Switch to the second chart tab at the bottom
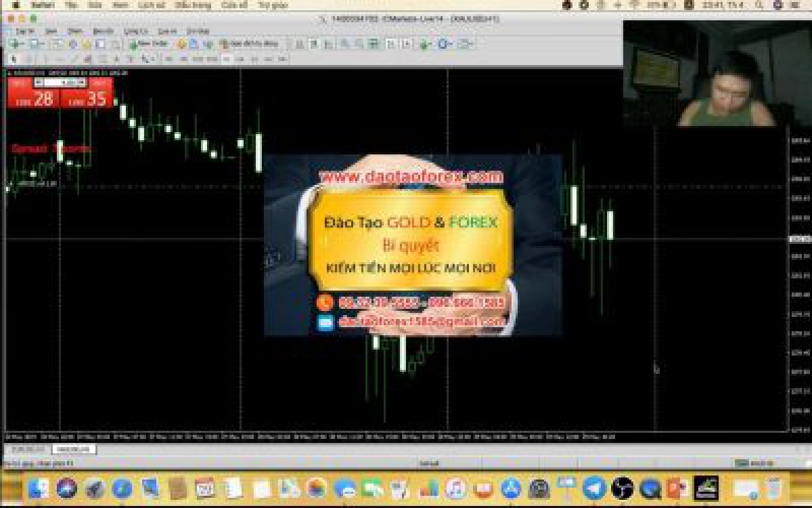812x508 pixels. pos(74,449)
